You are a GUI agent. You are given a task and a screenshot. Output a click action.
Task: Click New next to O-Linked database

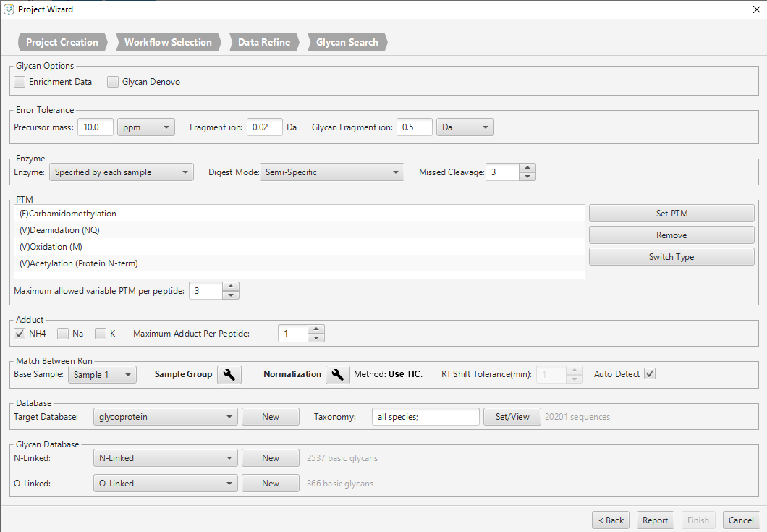point(271,484)
